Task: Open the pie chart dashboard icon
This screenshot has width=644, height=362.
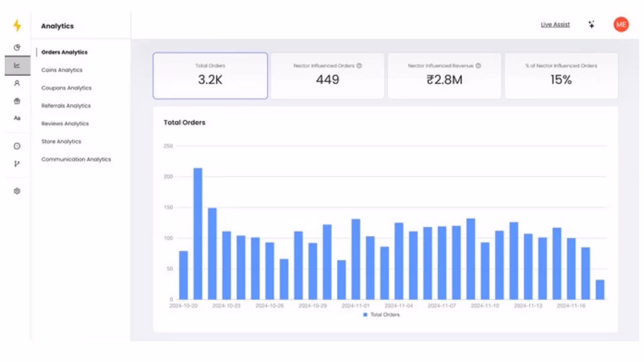Action: click(x=17, y=47)
